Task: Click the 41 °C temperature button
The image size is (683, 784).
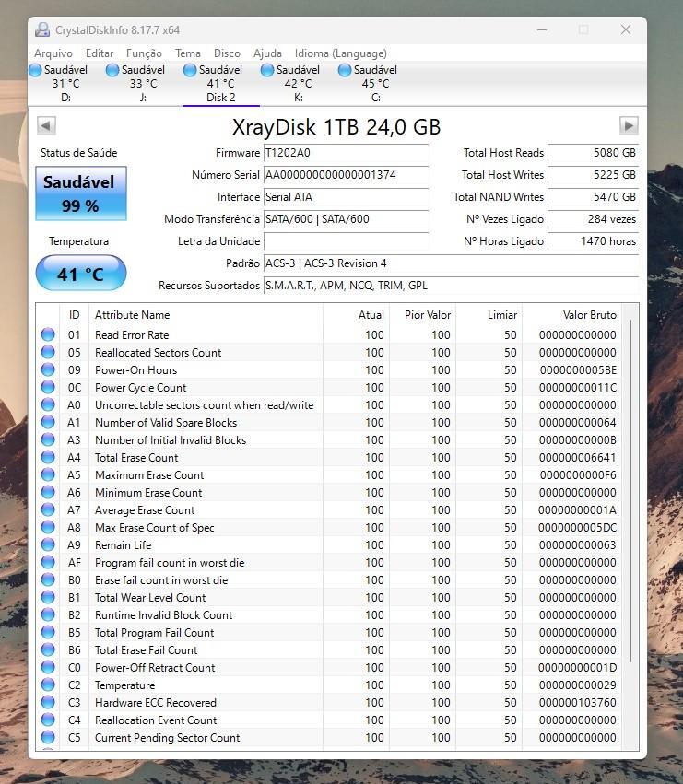Action: coord(81,273)
